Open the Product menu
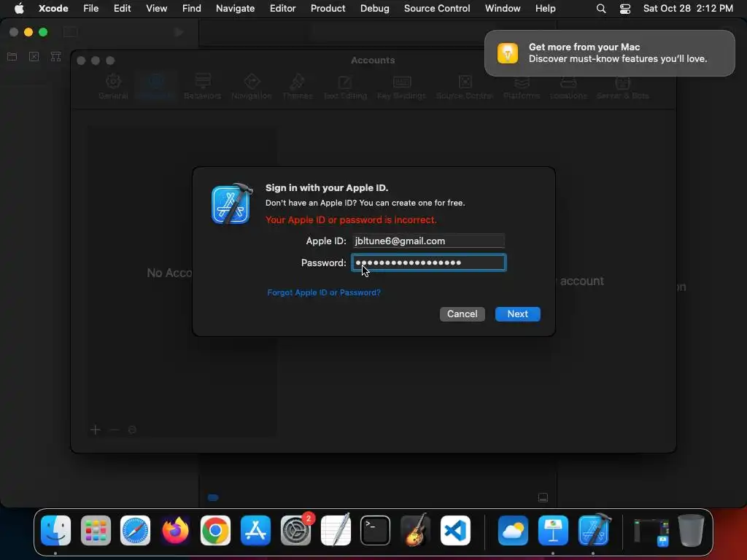This screenshot has height=560, width=747. (328, 8)
